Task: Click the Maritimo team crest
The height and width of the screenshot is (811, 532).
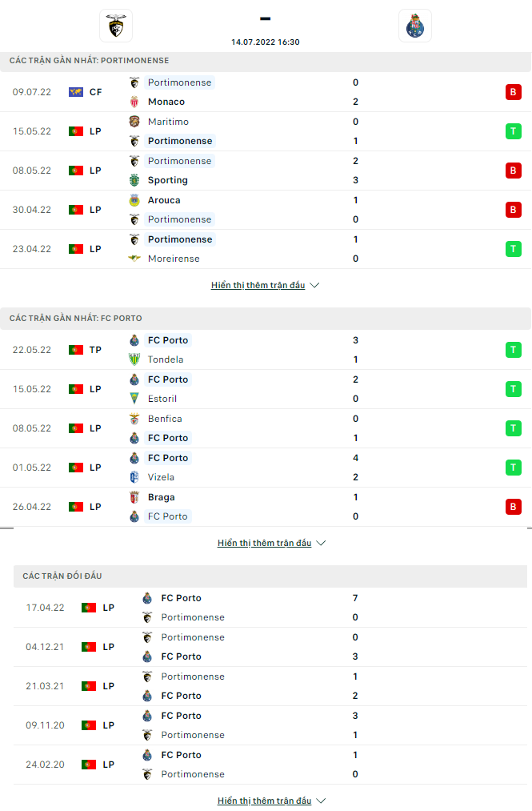Action: [x=134, y=122]
